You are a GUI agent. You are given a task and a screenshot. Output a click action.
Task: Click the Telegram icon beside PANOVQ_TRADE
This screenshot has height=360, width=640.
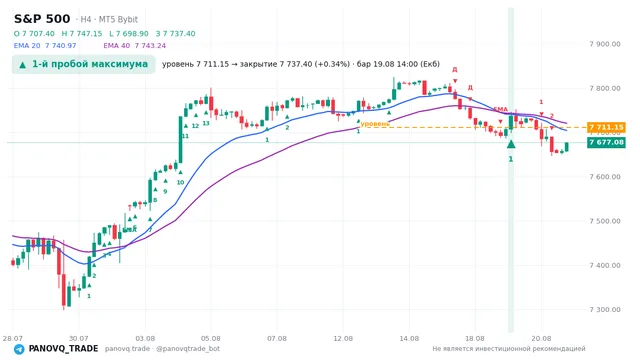(x=19, y=349)
